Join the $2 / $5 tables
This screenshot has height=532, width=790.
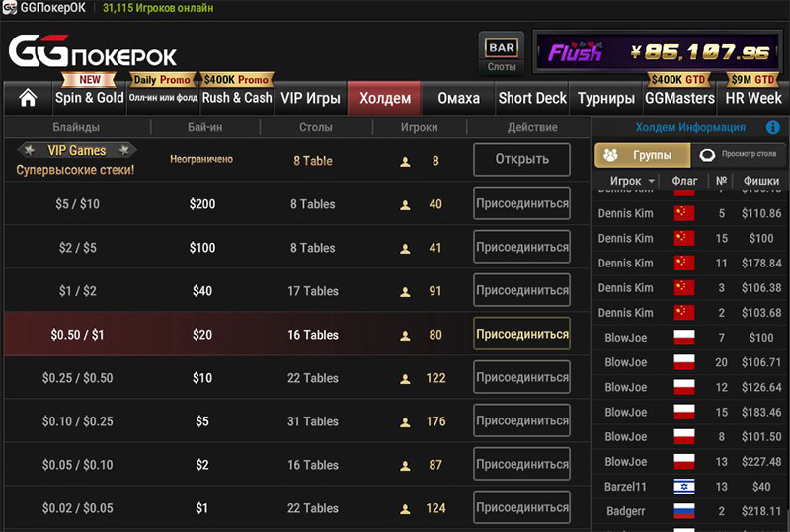[521, 247]
